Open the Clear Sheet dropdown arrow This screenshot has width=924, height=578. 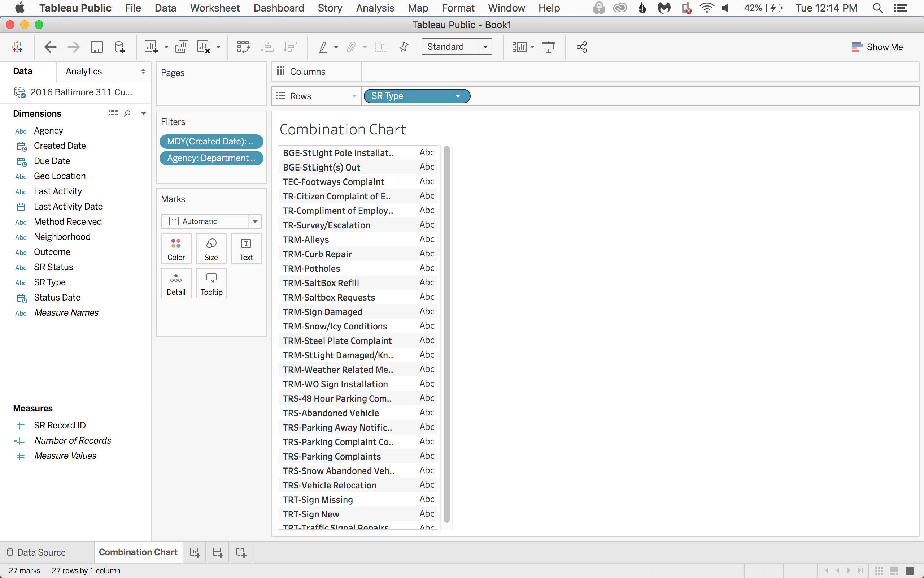click(218, 47)
